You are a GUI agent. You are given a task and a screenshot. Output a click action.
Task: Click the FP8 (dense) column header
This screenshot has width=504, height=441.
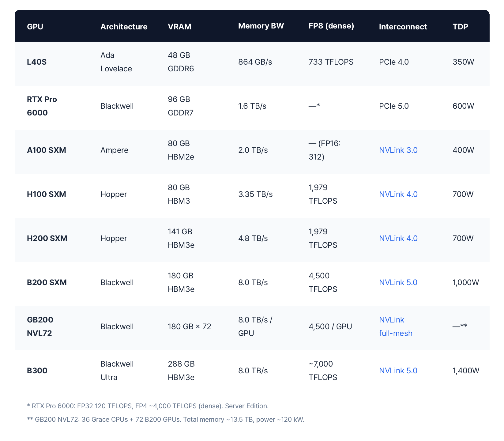(331, 26)
